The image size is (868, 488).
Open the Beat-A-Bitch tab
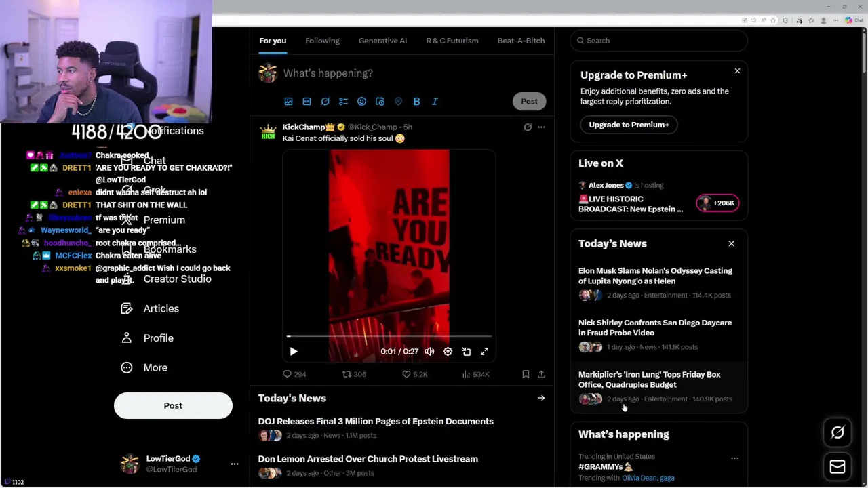pyautogui.click(x=521, y=41)
